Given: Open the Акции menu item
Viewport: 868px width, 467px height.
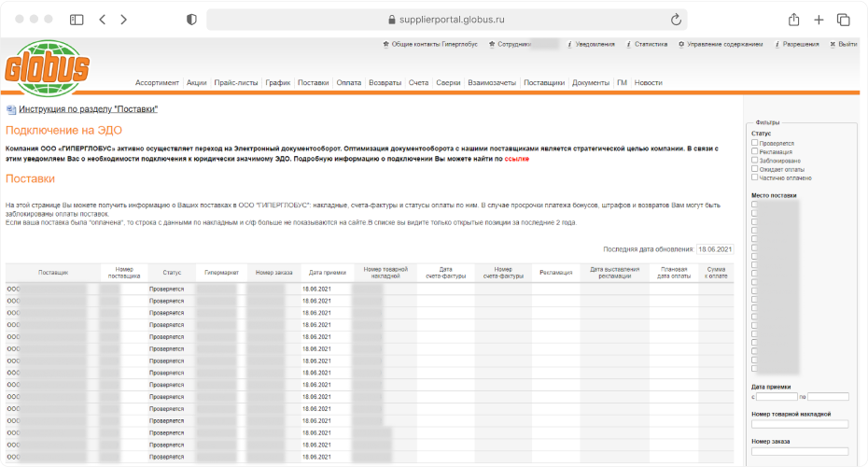Looking at the screenshot, I should pyautogui.click(x=197, y=82).
